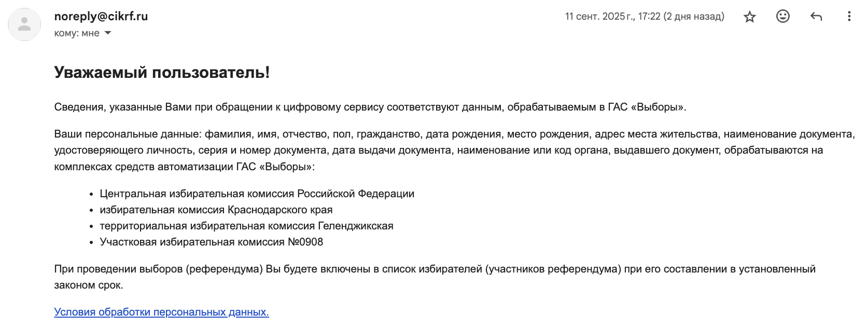Click the sender's avatar picture
This screenshot has height=327, width=868.
(24, 24)
